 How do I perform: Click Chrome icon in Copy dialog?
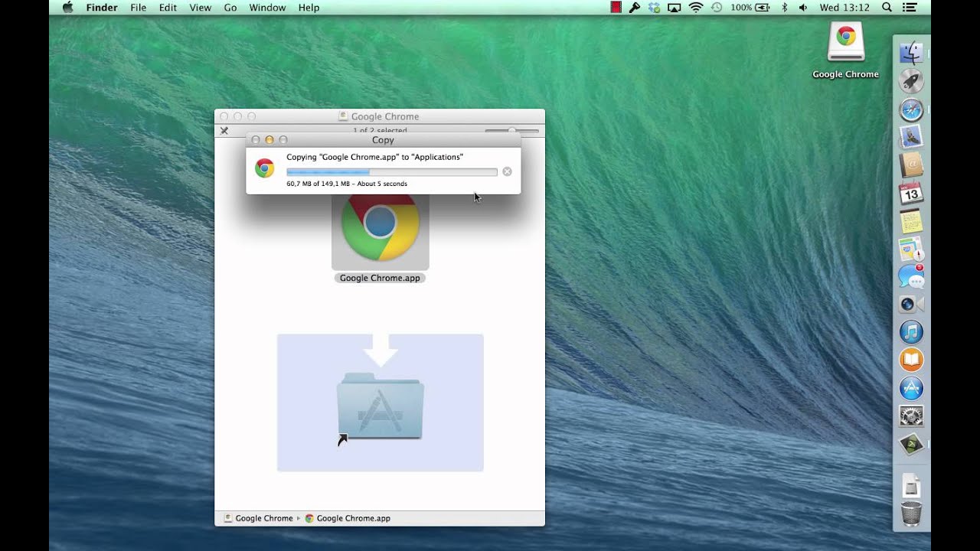265,168
